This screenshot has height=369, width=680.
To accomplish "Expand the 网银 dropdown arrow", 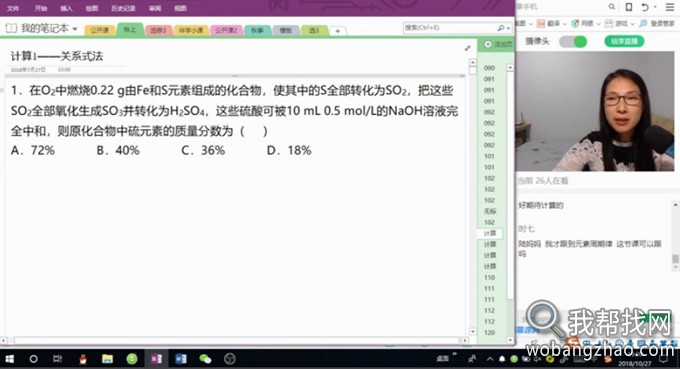I will pyautogui.click(x=598, y=24).
